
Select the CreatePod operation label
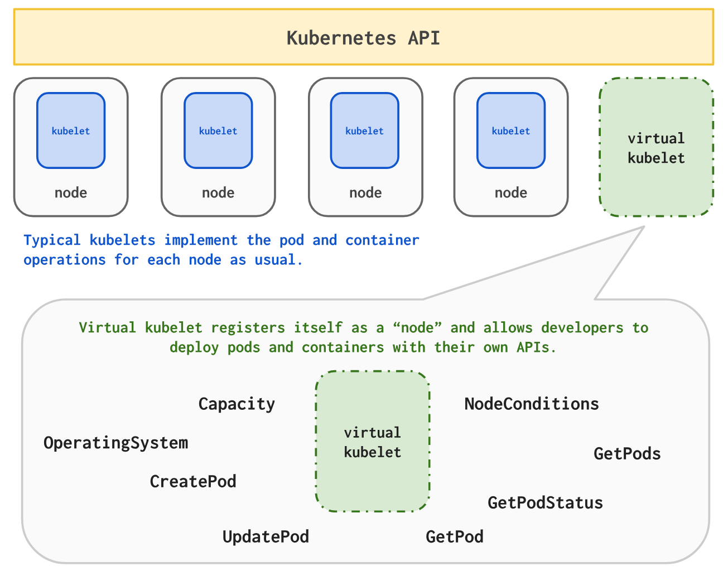tap(193, 481)
